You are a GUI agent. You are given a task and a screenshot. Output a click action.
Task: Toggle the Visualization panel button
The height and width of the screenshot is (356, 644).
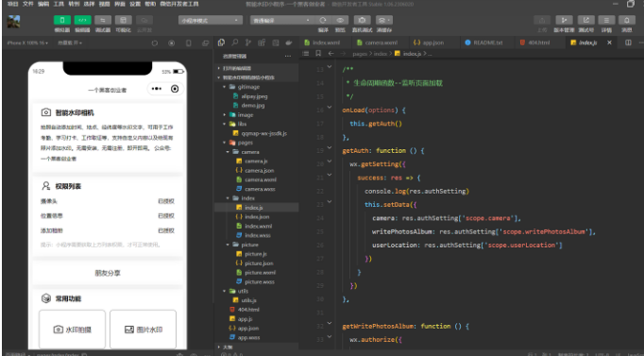click(123, 20)
